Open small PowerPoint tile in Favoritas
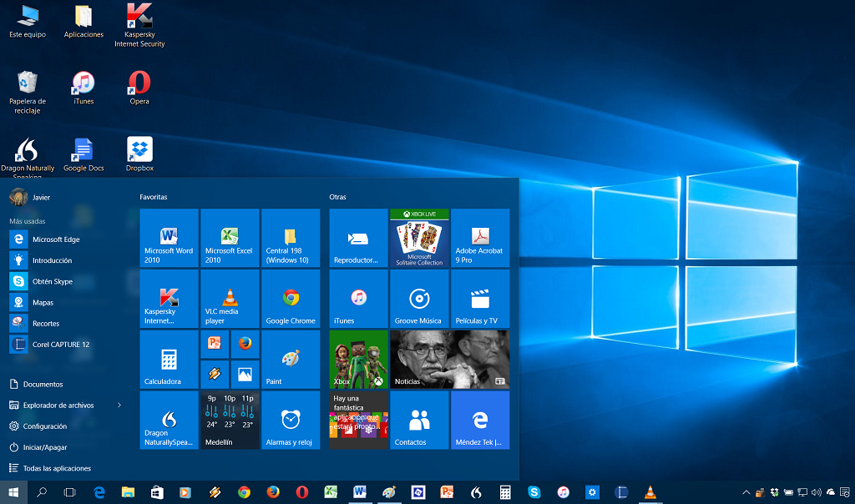Screen dimensions: 855x504 (215, 345)
